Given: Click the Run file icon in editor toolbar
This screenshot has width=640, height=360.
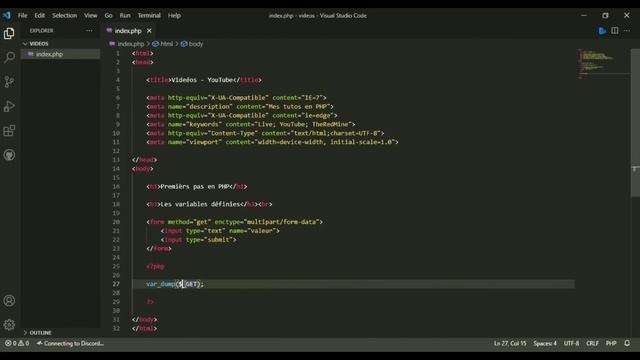Looking at the screenshot, I should point(602,31).
